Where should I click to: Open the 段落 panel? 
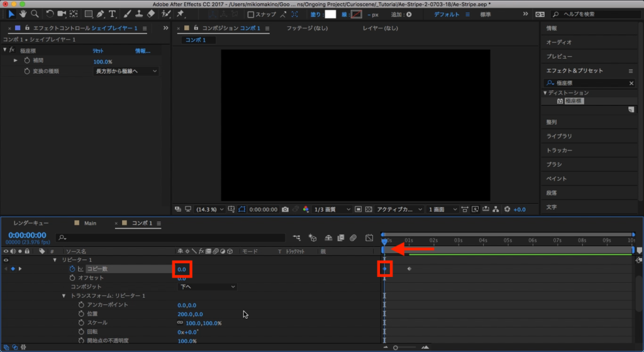(x=552, y=193)
